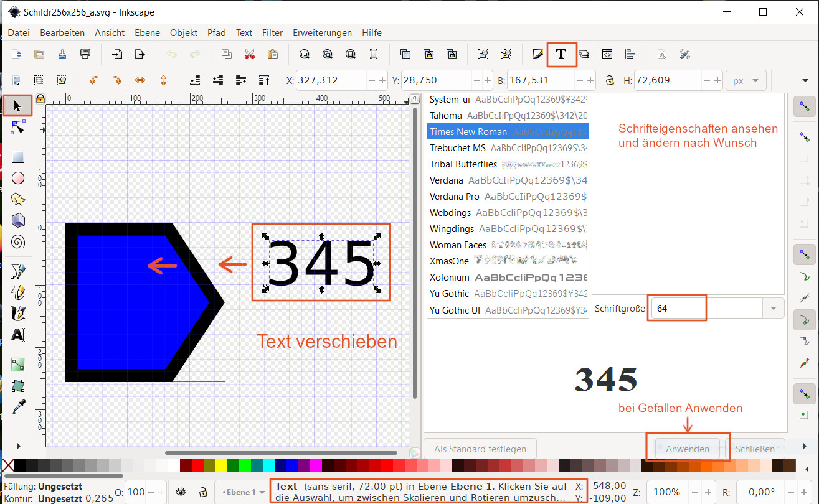
Task: Toggle layer visibility eye icon
Action: [181, 492]
